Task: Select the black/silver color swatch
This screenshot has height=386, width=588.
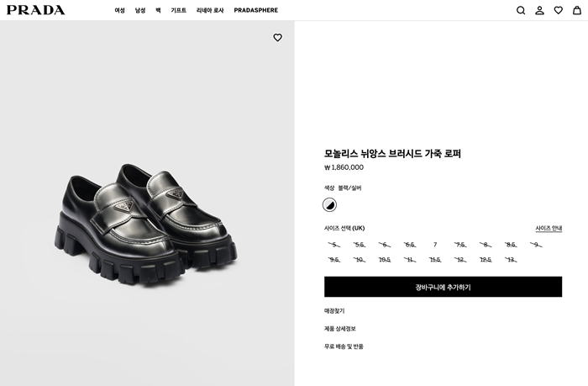Action: click(330, 204)
